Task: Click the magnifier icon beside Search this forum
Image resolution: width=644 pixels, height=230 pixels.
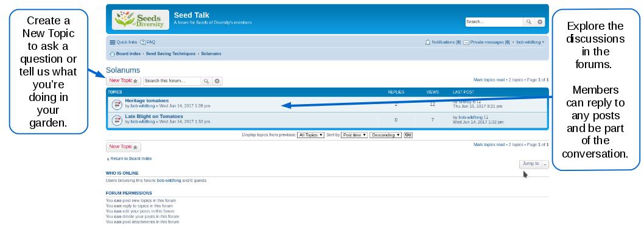Action: tap(206, 82)
